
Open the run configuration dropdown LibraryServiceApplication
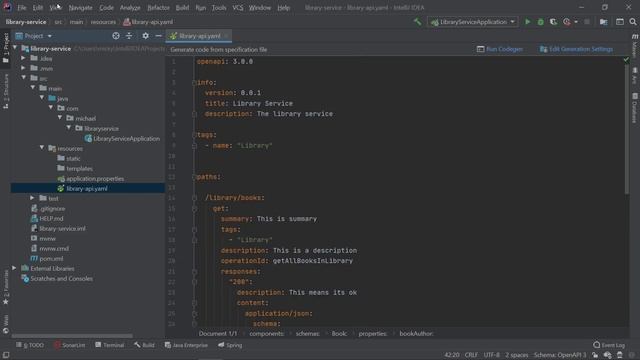(x=473, y=22)
